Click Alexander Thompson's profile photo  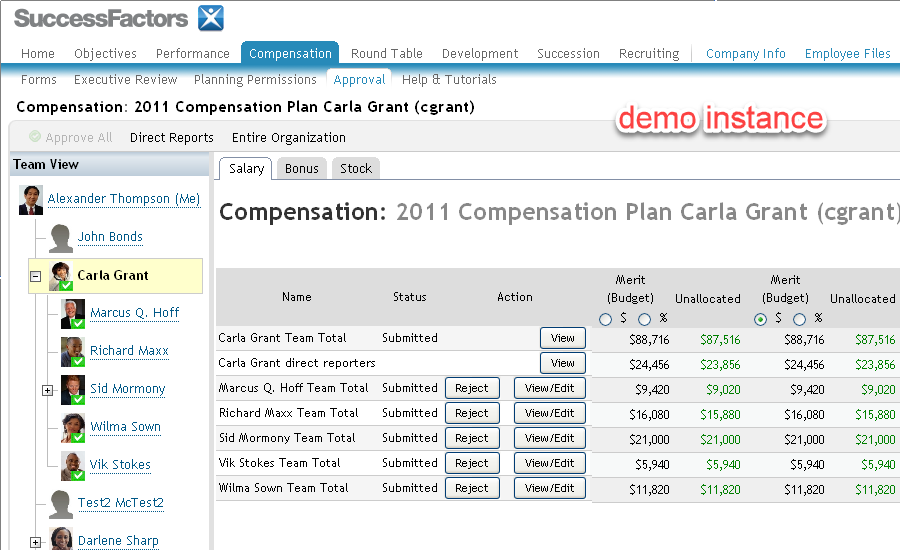31,200
